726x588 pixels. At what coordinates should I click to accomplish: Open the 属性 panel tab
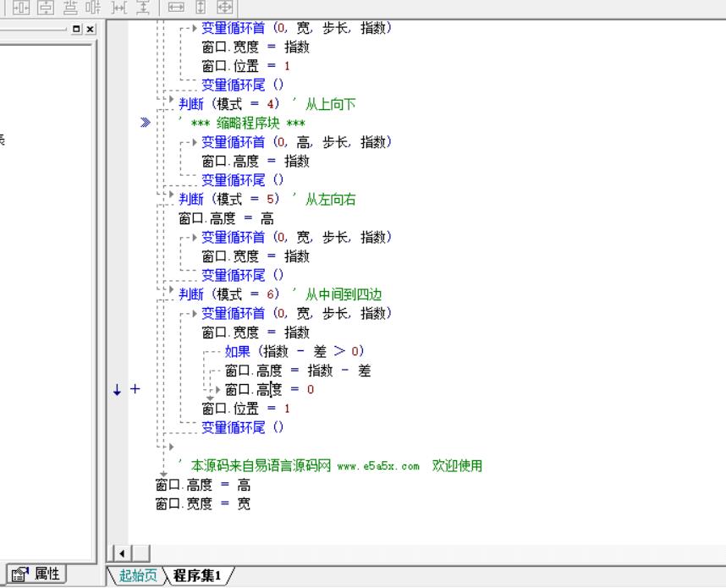(x=36, y=574)
